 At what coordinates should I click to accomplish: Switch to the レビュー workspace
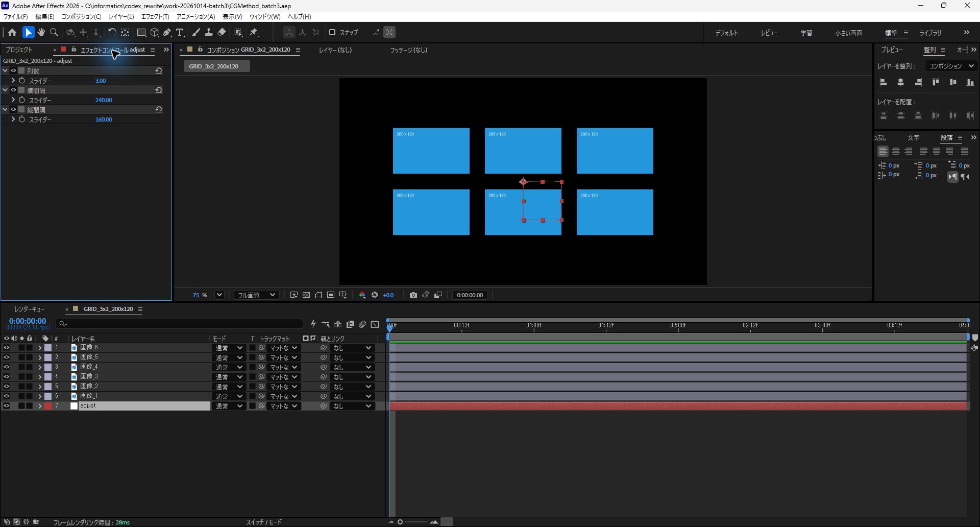pos(769,33)
